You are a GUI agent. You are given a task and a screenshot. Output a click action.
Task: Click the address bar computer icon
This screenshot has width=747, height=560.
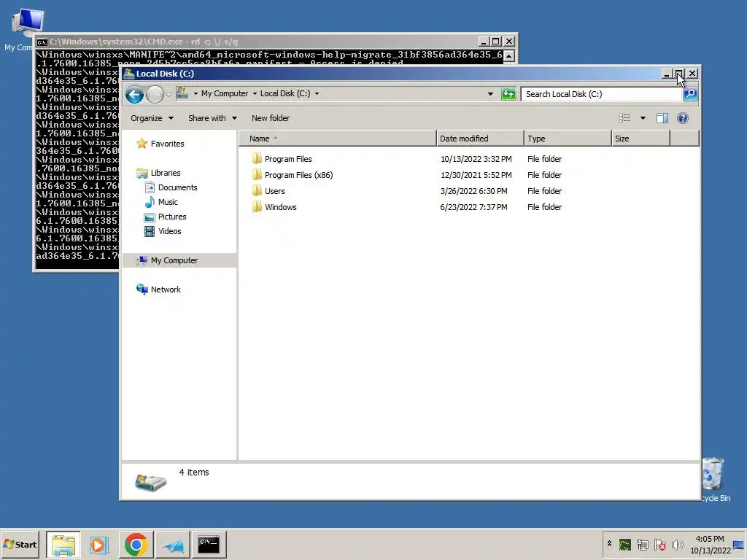[x=182, y=93]
